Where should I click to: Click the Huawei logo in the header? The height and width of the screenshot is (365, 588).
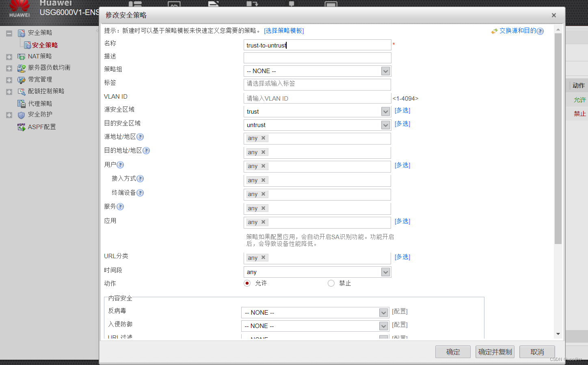tap(19, 8)
